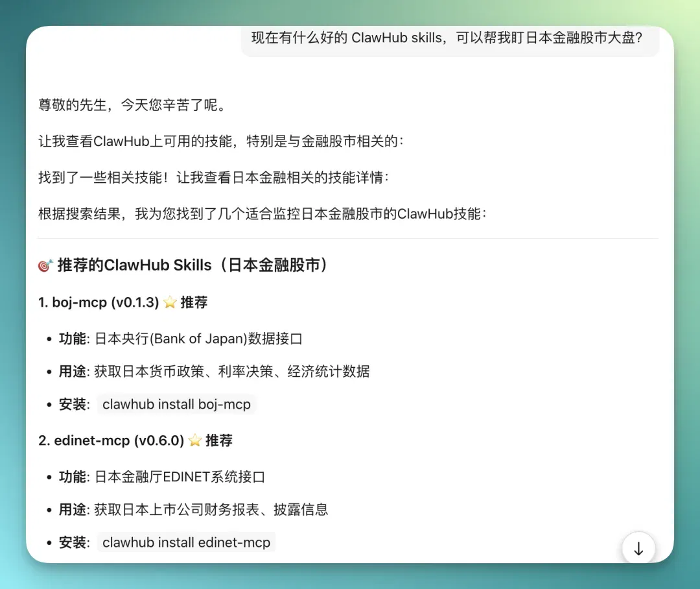Image resolution: width=700 pixels, height=589 pixels.
Task: Click the heading '推荐的ClawHub Skills（日本金融股市）'
Action: point(192,265)
